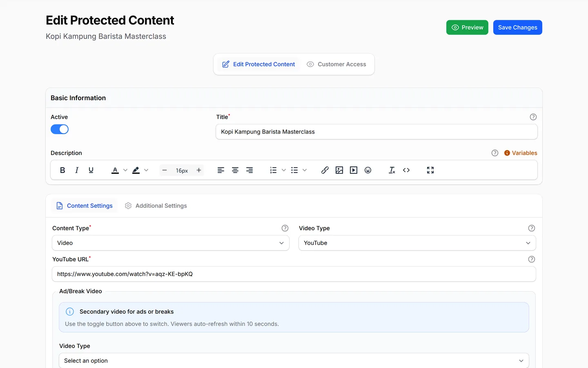Click into the Title input field

376,132
